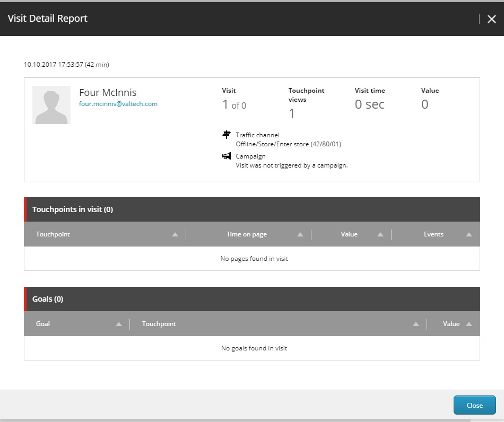Click 'No goals found in visit' message
Viewport: 504px width, 422px height.
coord(254,348)
